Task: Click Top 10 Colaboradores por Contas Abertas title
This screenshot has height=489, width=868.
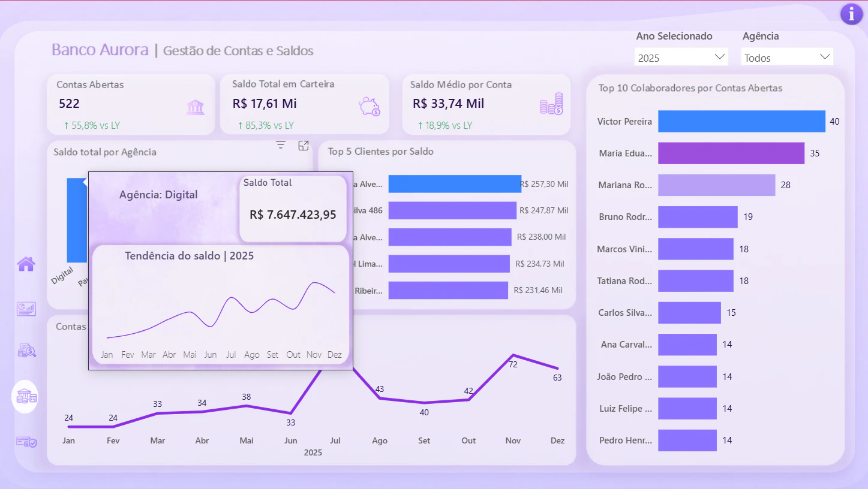Action: pyautogui.click(x=690, y=88)
